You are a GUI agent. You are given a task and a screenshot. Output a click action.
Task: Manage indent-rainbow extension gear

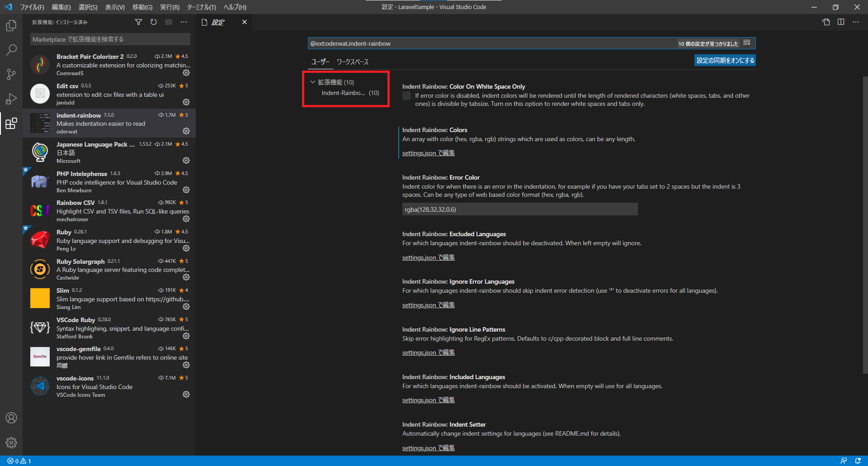coord(186,131)
